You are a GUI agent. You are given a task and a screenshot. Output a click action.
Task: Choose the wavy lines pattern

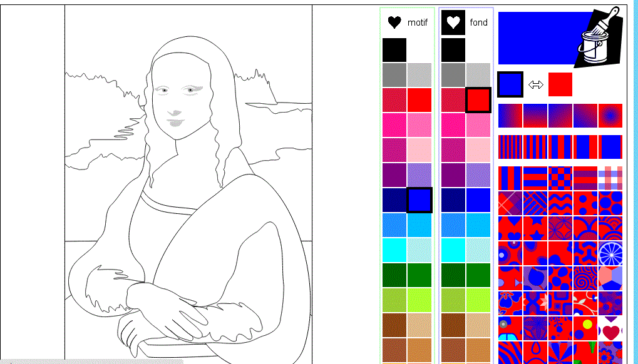tap(560, 203)
